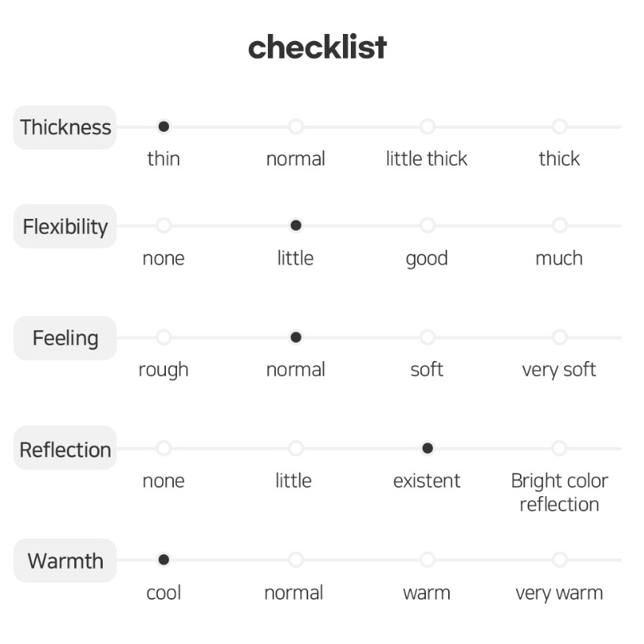This screenshot has width=644, height=644.
Task: Pick the very warm Warmth circle
Action: pos(559,559)
